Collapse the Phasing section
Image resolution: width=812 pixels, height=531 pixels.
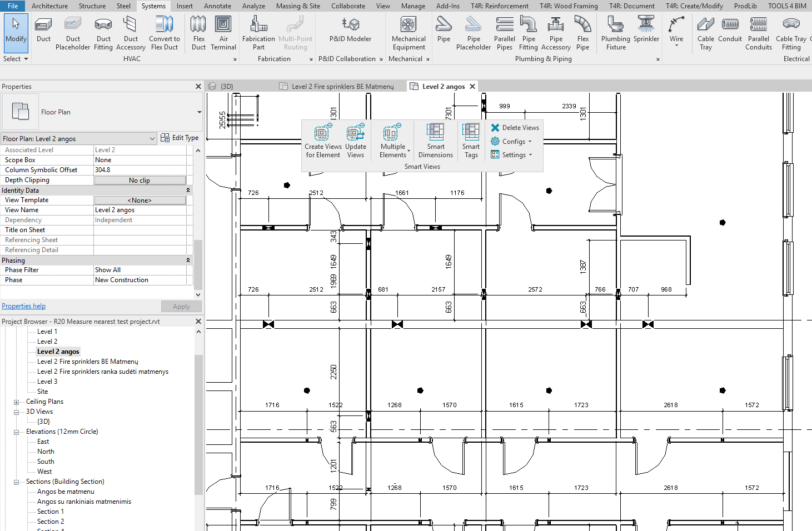[188, 261]
